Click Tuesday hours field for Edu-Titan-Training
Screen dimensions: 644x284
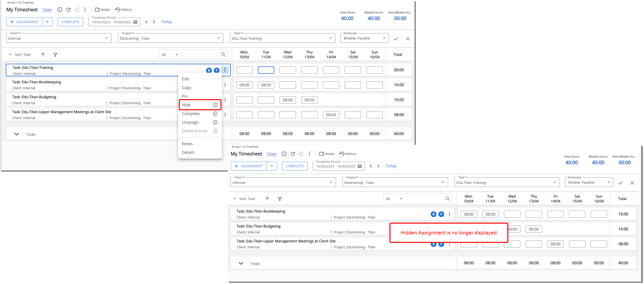point(266,70)
